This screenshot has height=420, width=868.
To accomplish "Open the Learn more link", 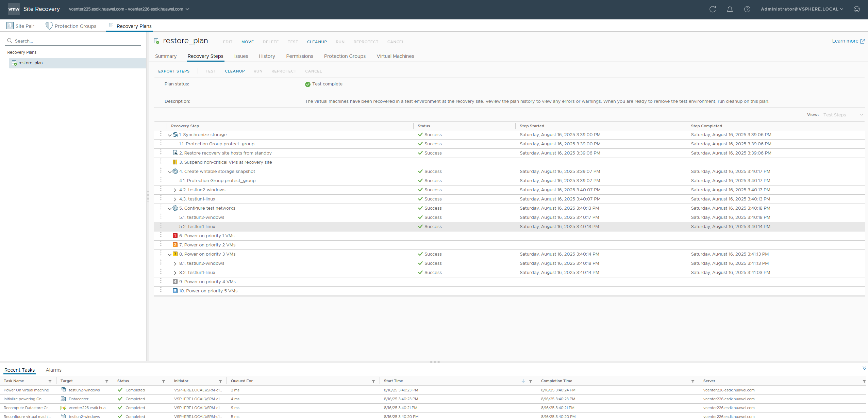I will click(x=848, y=41).
